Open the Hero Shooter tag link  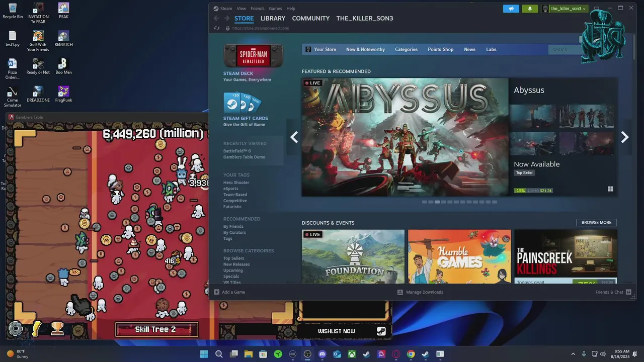tap(236, 183)
